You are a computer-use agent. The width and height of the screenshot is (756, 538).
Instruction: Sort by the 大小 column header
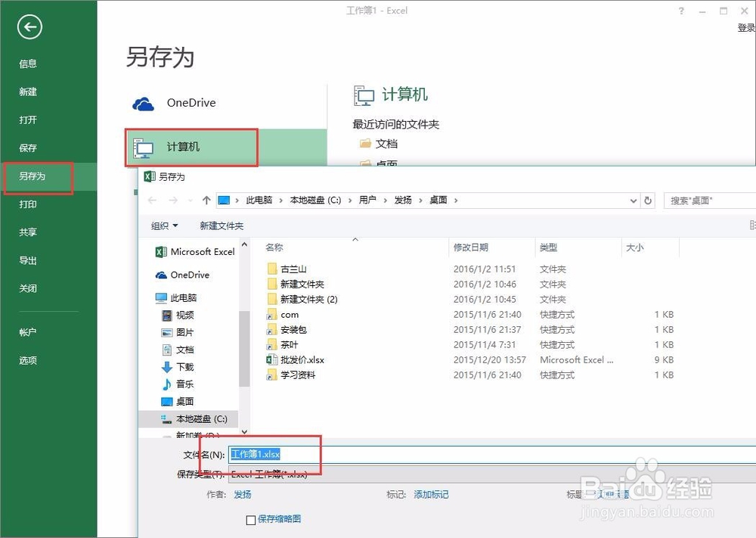click(x=634, y=247)
